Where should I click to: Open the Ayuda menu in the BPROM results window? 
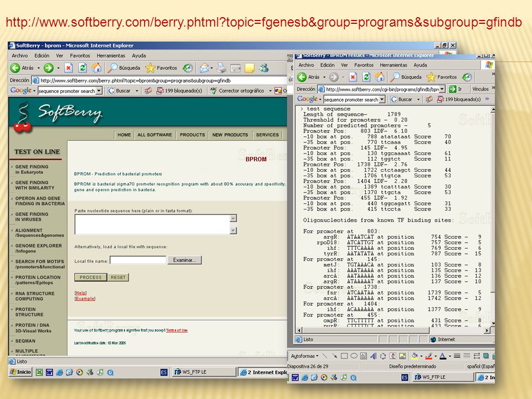420,65
